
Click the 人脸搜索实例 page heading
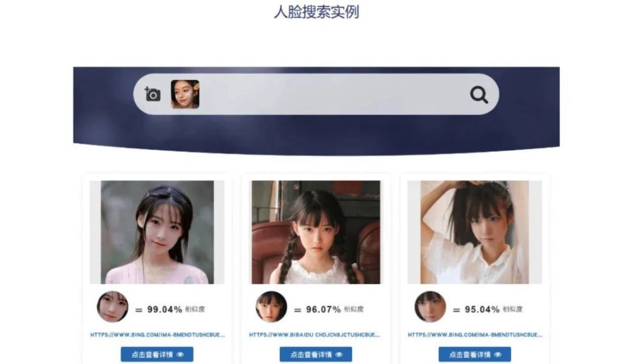click(x=316, y=11)
